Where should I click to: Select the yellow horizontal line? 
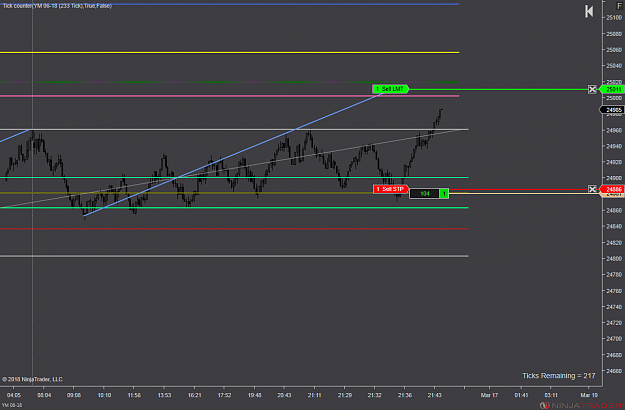[x=229, y=53]
